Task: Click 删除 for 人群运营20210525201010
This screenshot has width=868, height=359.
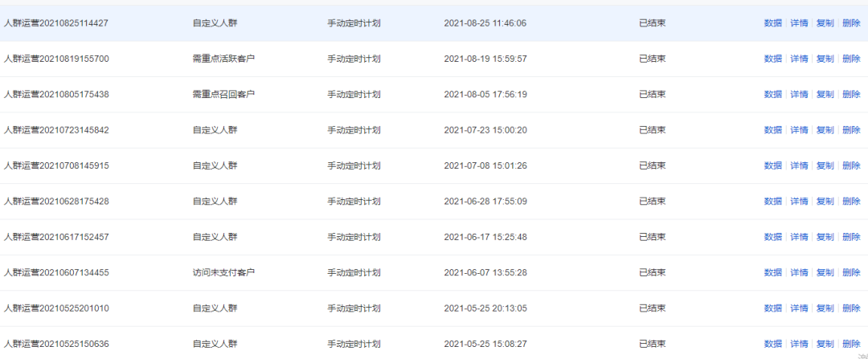Action: tap(851, 308)
